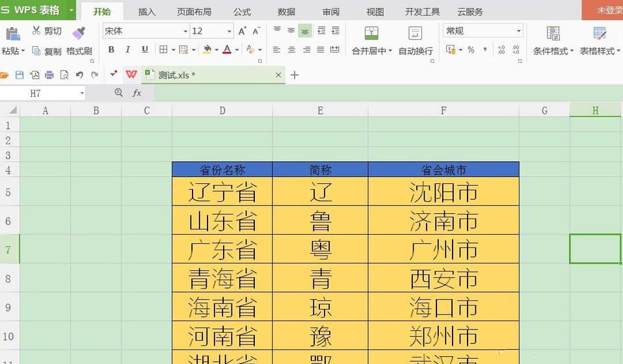The image size is (623, 364).
Task: Click the save icon in quick access bar
Action: 20,75
